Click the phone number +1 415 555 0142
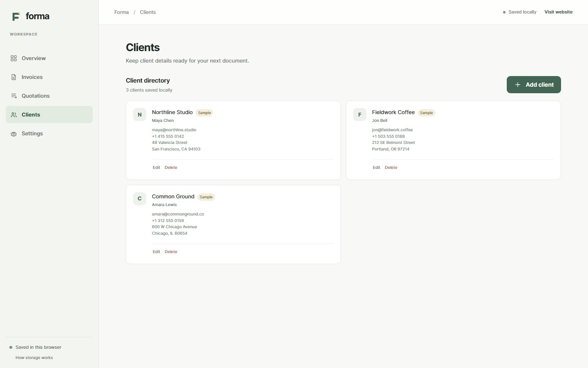Viewport: 588px width, 368px height. (x=168, y=137)
